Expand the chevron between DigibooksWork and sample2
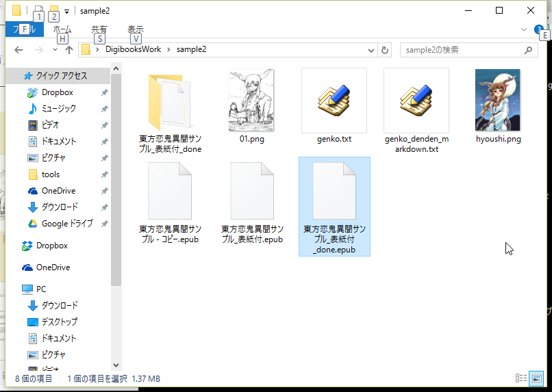Screen dimensions: 552x392 (x=168, y=50)
